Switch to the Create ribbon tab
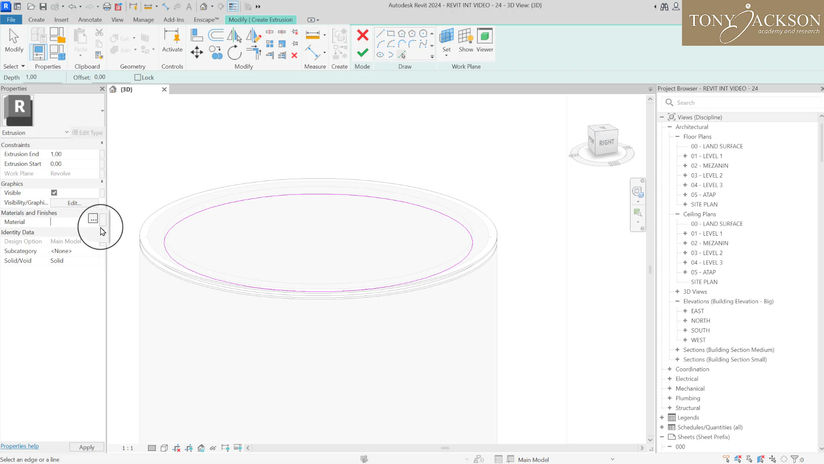This screenshot has width=824, height=464. coord(36,19)
